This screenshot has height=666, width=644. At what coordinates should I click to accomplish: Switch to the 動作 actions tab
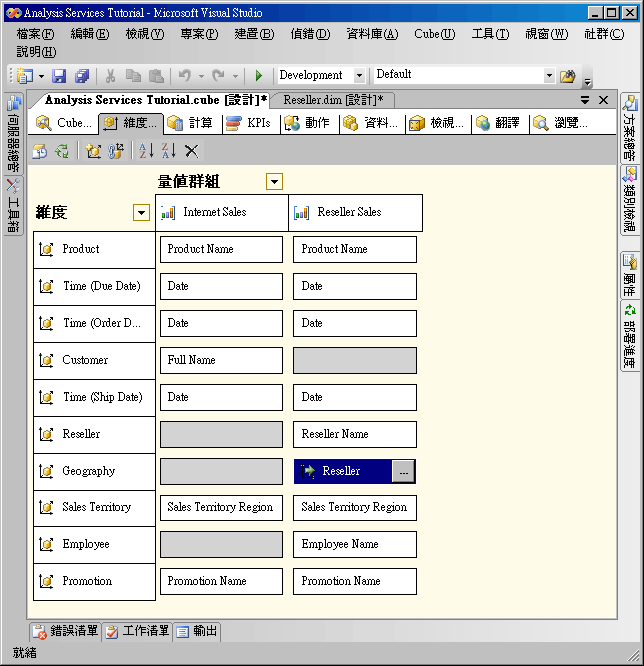tap(307, 123)
